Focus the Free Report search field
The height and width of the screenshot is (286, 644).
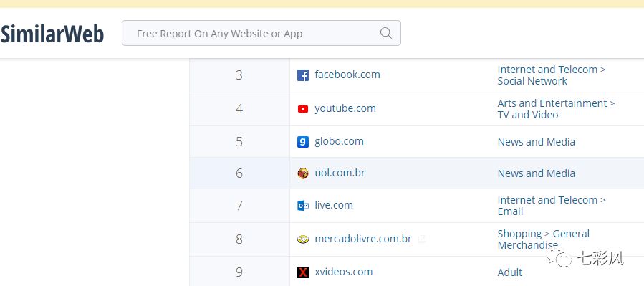261,33
